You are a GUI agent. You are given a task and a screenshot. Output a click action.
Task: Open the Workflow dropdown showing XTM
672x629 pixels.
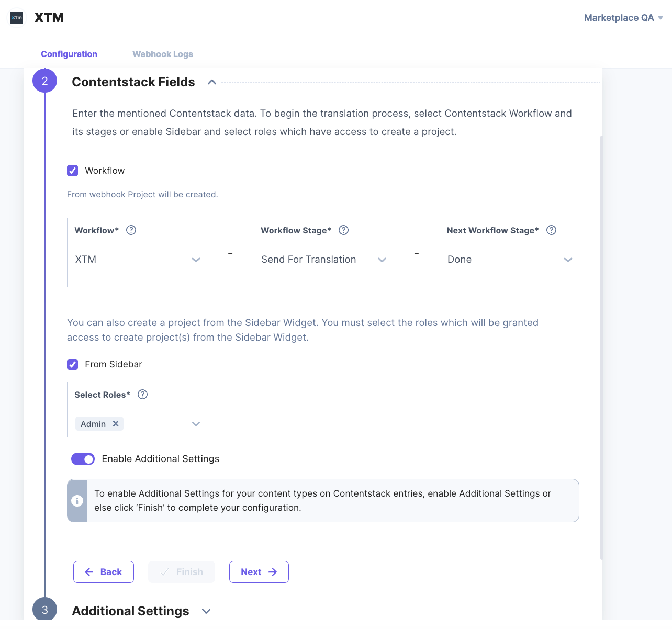click(138, 260)
